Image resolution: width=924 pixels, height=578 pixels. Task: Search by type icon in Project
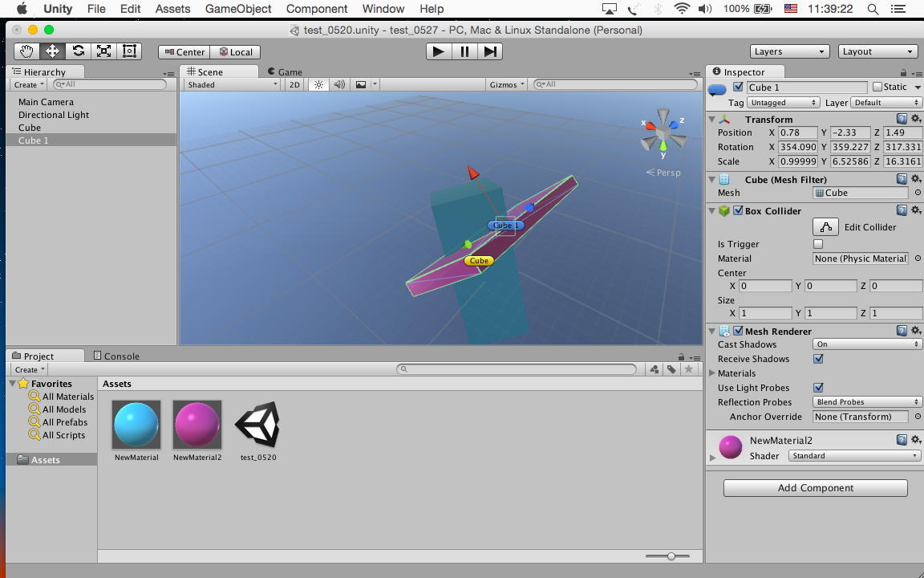[x=654, y=369]
